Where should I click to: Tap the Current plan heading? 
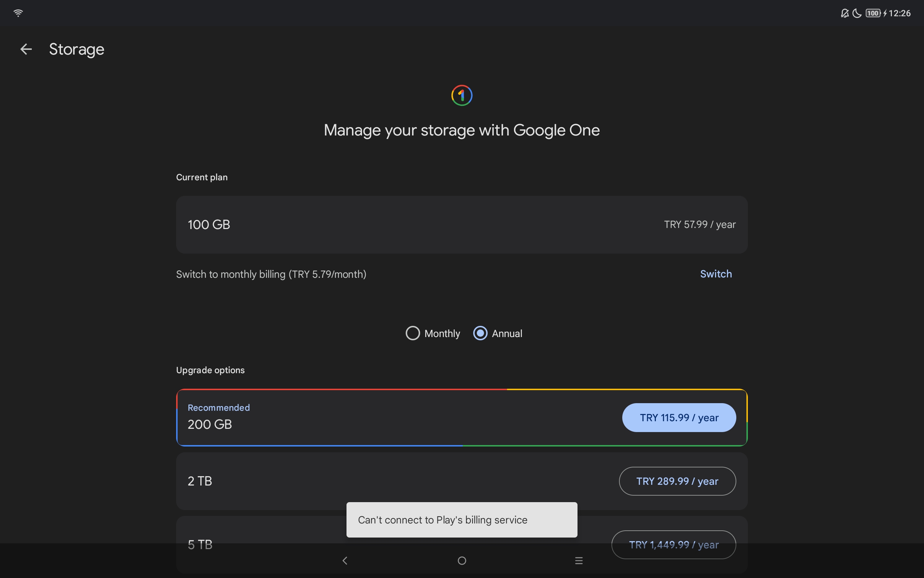click(202, 177)
